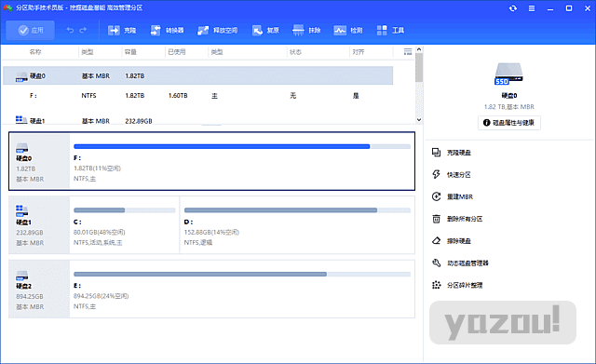
Task: Click the C: partition usage bar
Action: (124, 210)
